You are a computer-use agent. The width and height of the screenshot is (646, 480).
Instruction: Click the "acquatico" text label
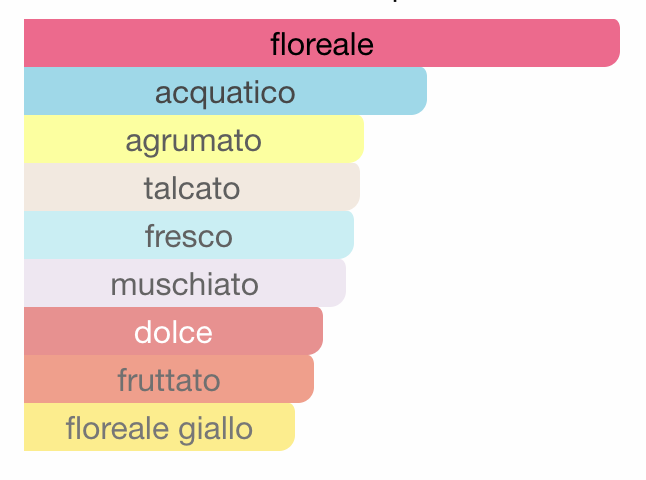[x=225, y=94]
